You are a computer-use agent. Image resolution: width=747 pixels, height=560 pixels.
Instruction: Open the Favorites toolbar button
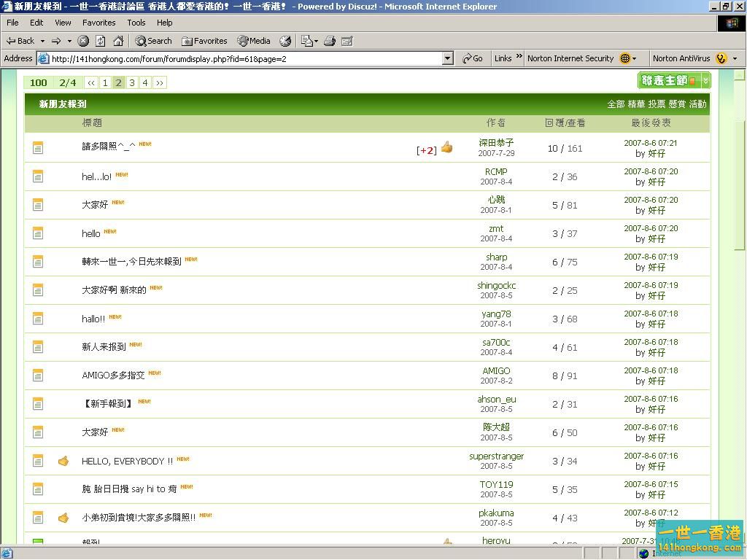204,41
